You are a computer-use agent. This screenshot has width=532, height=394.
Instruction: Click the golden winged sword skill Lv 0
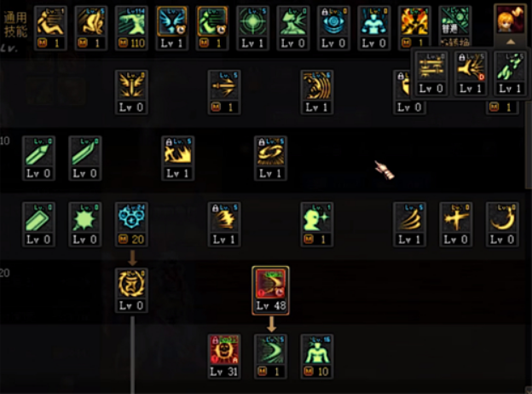(131, 92)
